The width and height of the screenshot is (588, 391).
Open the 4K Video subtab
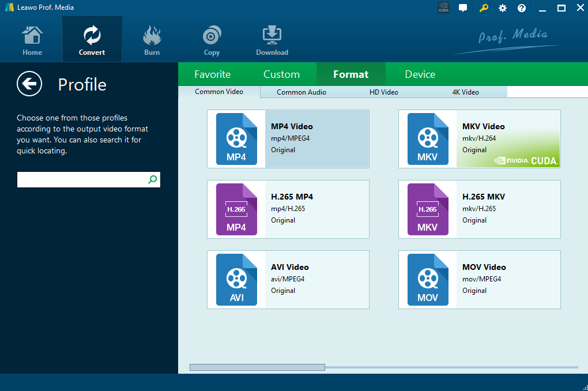pos(465,92)
